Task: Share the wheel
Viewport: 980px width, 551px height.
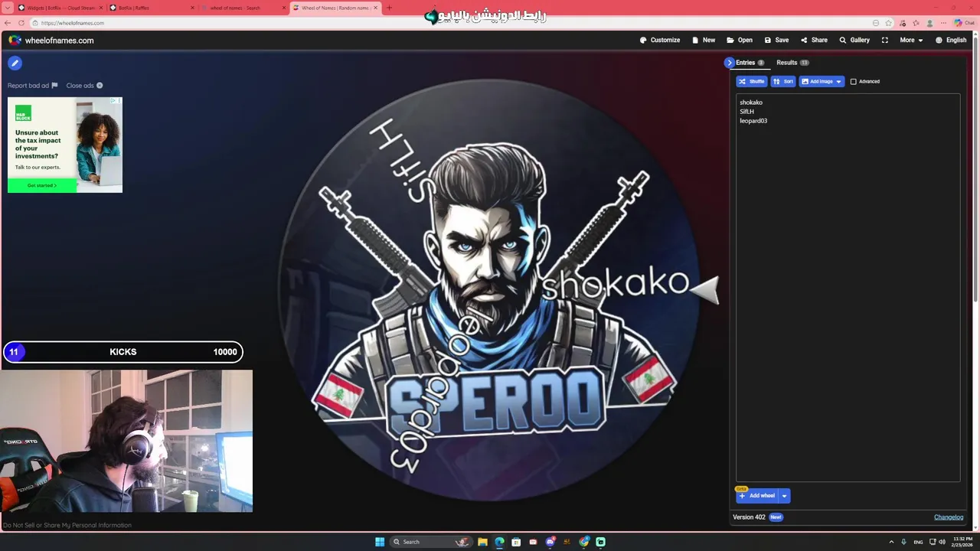Action: coord(814,40)
